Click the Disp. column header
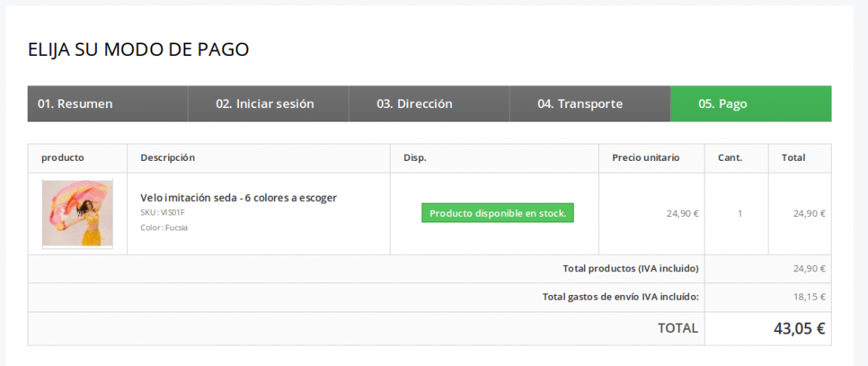The image size is (868, 366). click(414, 158)
